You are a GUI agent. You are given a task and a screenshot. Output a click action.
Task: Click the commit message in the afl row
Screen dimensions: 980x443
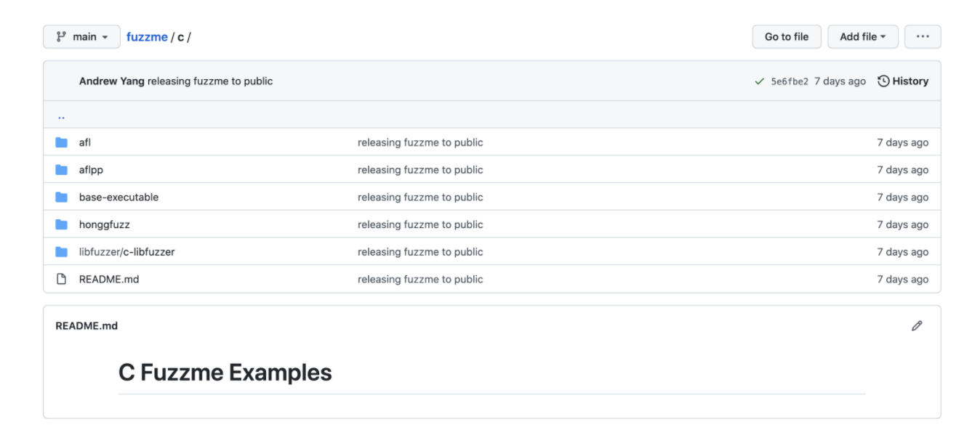[x=420, y=142]
